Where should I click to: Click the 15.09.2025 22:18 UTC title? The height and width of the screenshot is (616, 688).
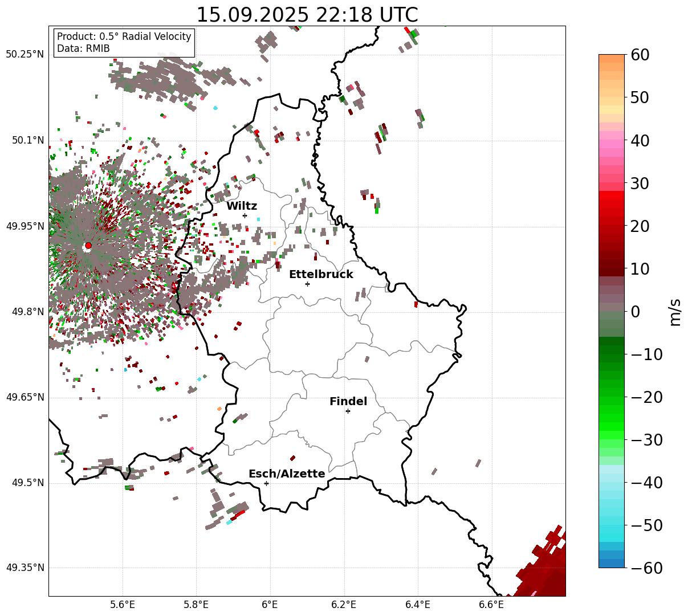click(307, 15)
